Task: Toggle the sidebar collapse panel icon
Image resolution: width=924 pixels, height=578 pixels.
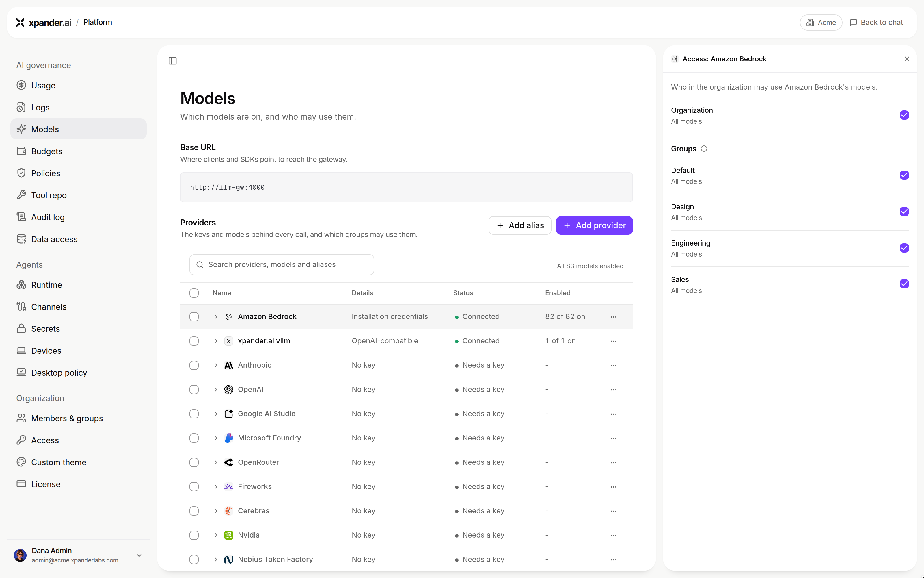Action: [173, 61]
